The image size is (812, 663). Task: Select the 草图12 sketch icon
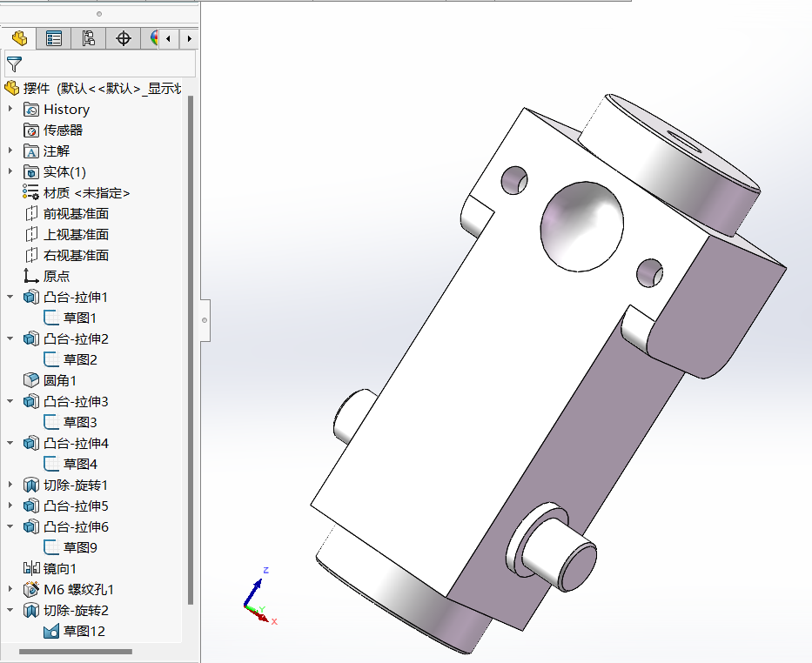(x=51, y=631)
